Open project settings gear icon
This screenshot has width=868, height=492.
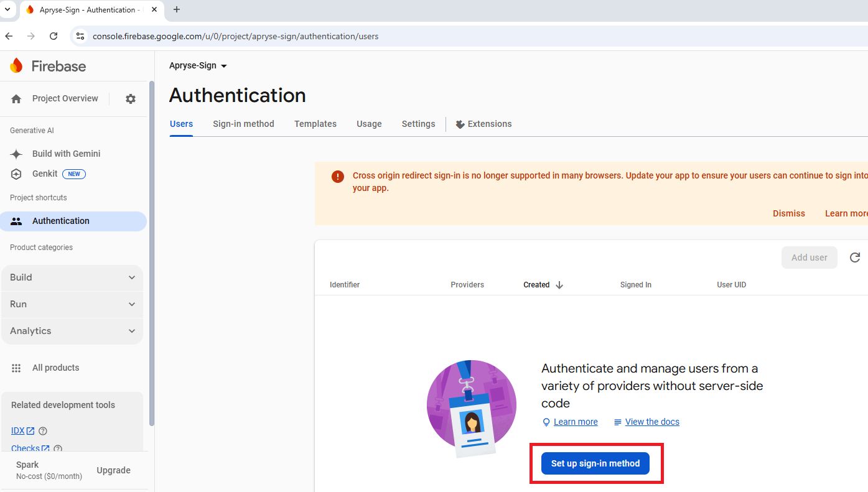[131, 99]
